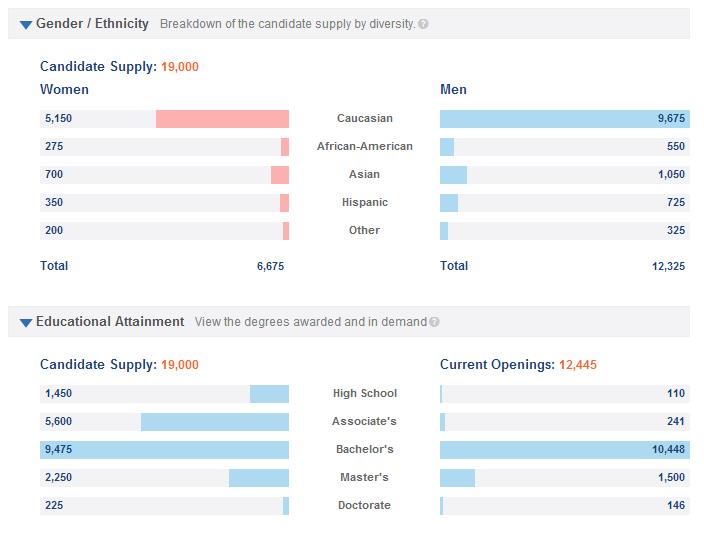
Task: Click the High School supply bar
Action: pyautogui.click(x=269, y=393)
